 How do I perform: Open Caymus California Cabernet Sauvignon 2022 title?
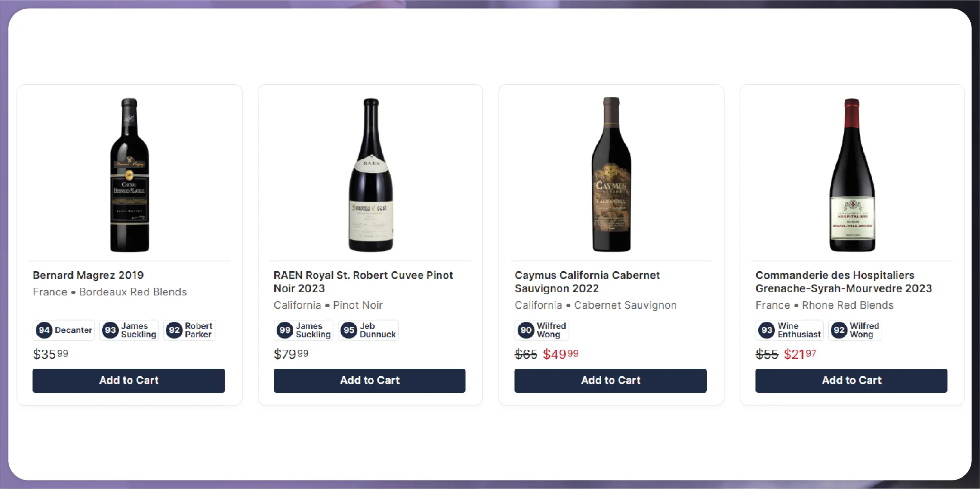587,281
